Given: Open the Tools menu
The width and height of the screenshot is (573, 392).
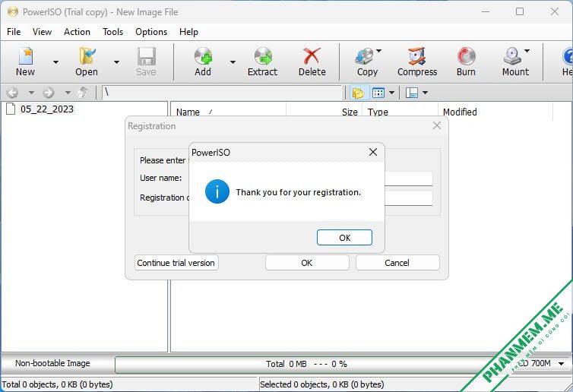Looking at the screenshot, I should (112, 32).
